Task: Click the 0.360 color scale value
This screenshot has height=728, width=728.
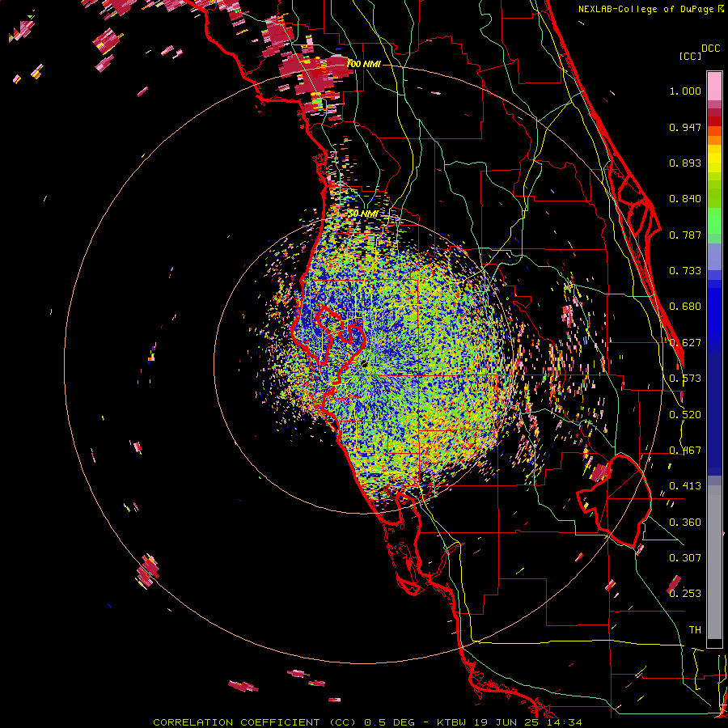Action: tap(685, 523)
